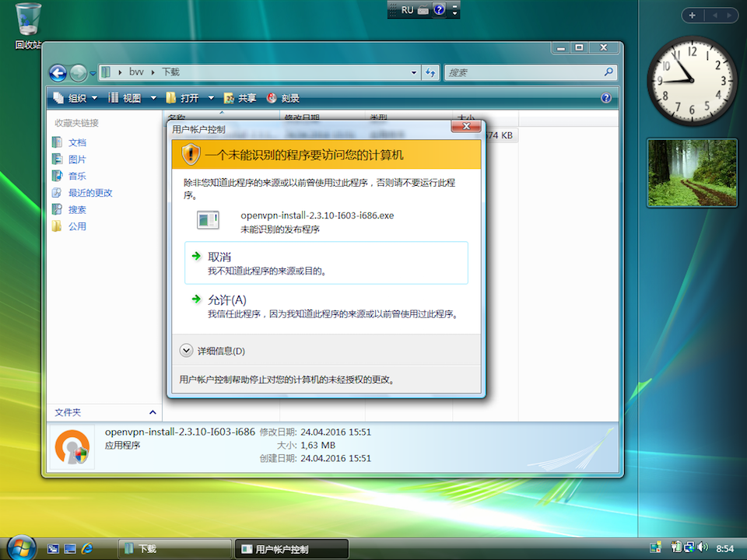
Task: Click the openvpn program icon in UAC dialog
Action: coord(209,220)
